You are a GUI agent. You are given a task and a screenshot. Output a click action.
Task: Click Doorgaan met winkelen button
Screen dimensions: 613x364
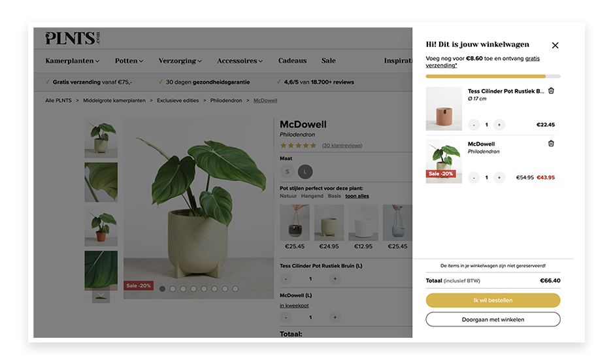[x=493, y=320]
